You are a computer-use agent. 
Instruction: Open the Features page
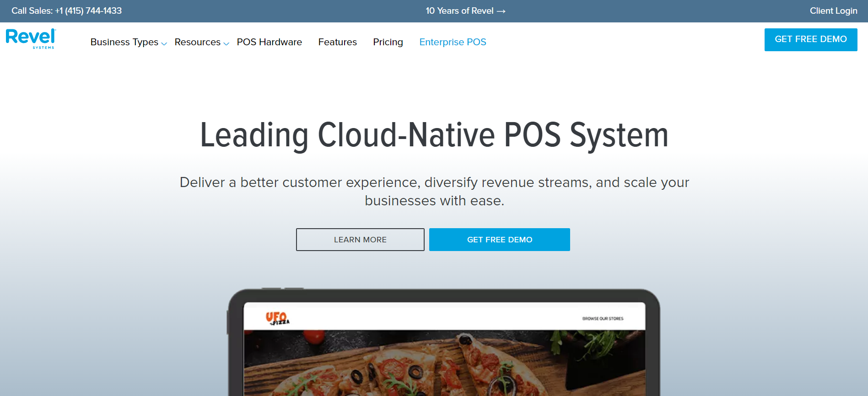pyautogui.click(x=338, y=42)
